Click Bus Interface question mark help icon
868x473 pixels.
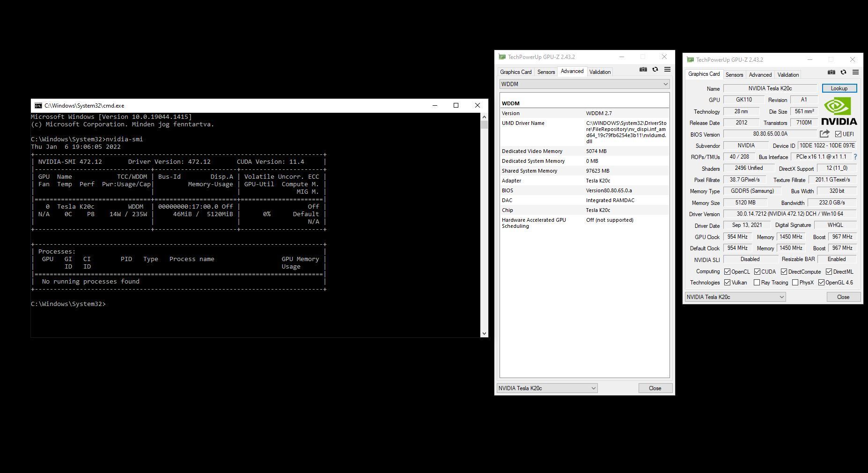pos(855,157)
